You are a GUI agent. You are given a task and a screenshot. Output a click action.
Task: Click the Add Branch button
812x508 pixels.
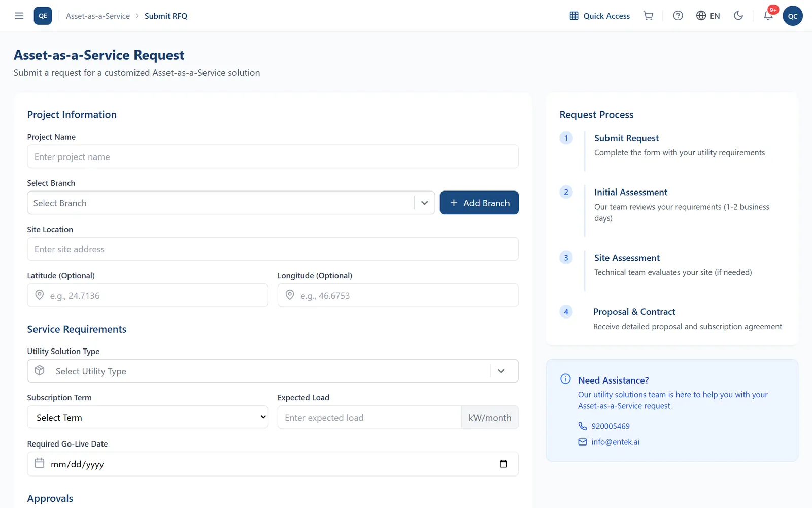pos(479,203)
